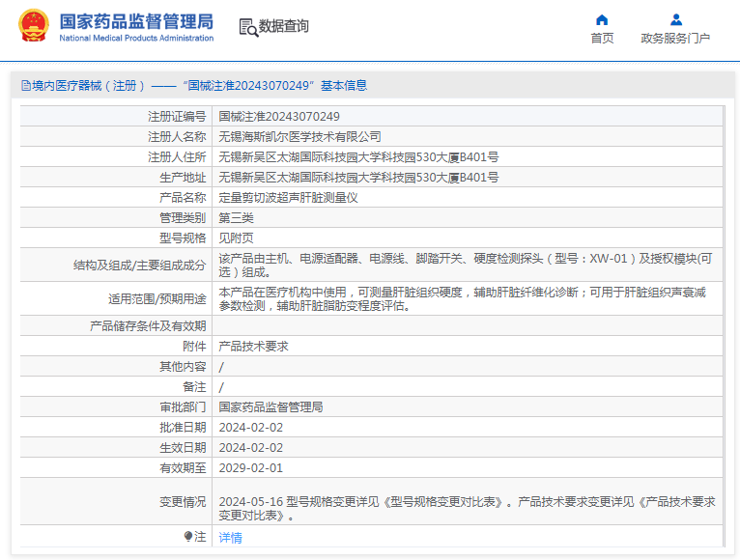Click the 注册证编号 row label
The width and height of the screenshot is (740, 560).
[177, 117]
